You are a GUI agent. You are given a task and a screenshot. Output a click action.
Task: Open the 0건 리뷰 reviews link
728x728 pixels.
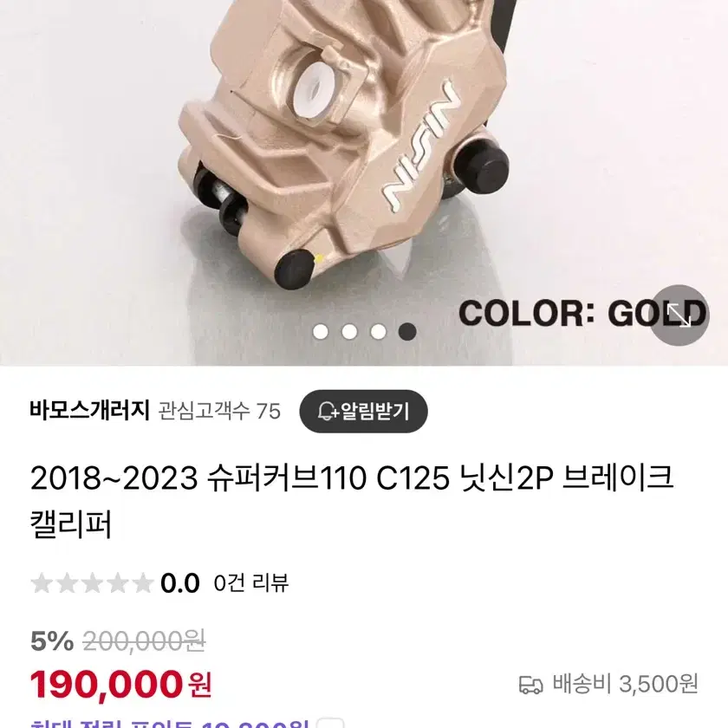(x=250, y=583)
